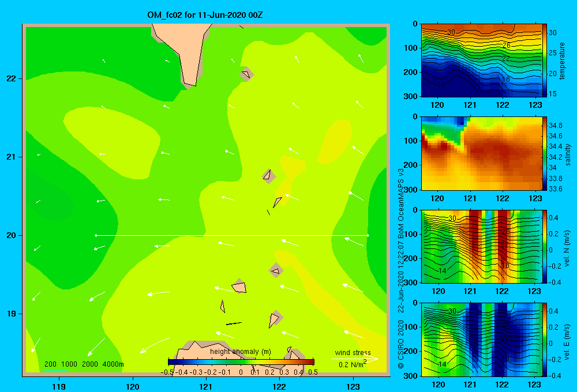Click the longitude 119 label on main map
The width and height of the screenshot is (577, 392).
(59, 386)
